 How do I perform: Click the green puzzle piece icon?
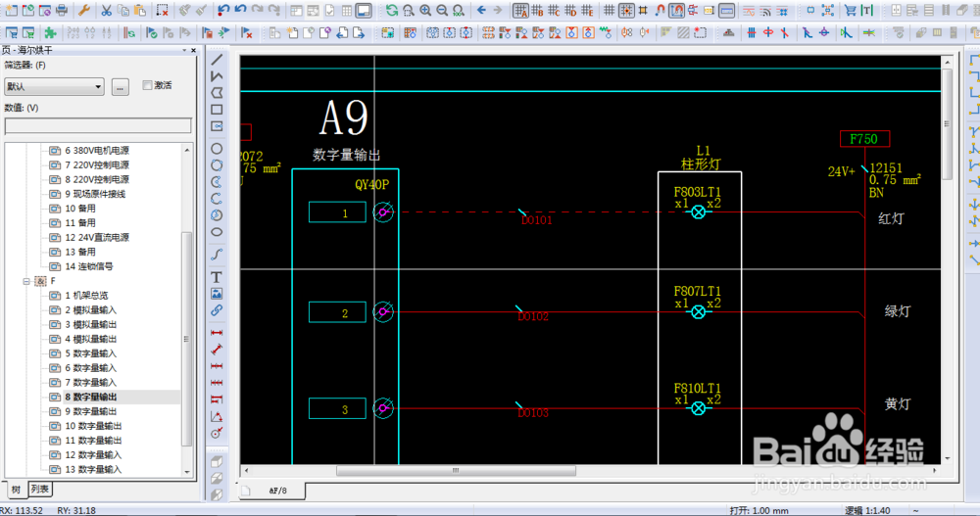(50, 32)
